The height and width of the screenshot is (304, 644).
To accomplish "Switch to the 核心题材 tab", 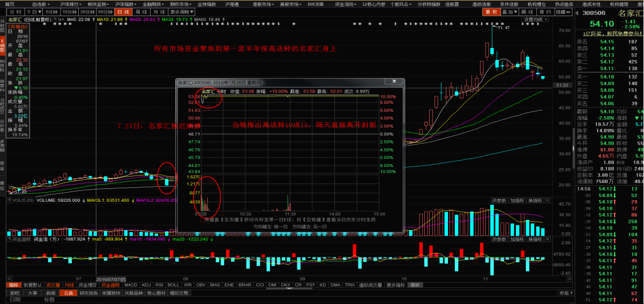I will click(x=157, y=293).
